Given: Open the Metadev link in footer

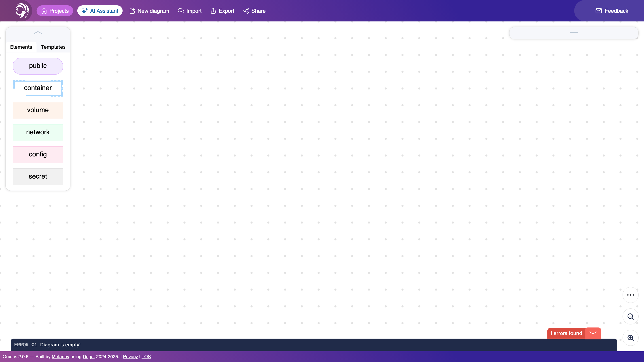Looking at the screenshot, I should click(x=60, y=356).
